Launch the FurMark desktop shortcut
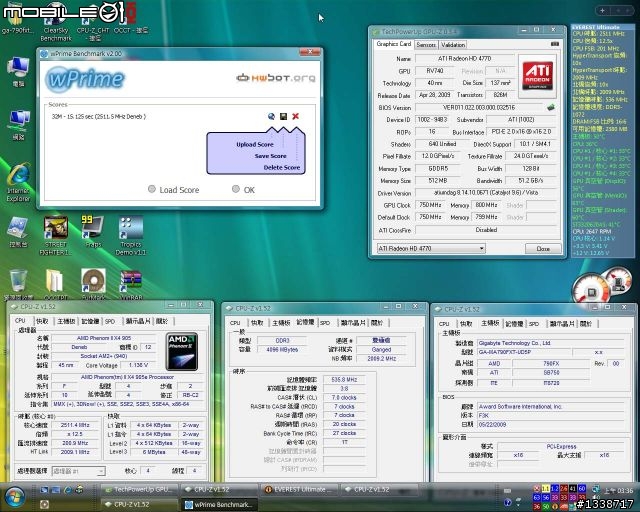The width and height of the screenshot is (640, 512). 93,284
